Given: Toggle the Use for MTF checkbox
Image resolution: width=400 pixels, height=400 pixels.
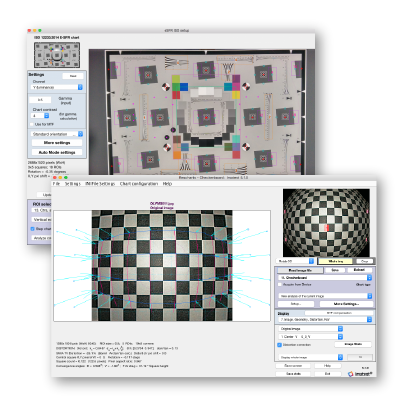Looking at the screenshot, I should [32, 124].
